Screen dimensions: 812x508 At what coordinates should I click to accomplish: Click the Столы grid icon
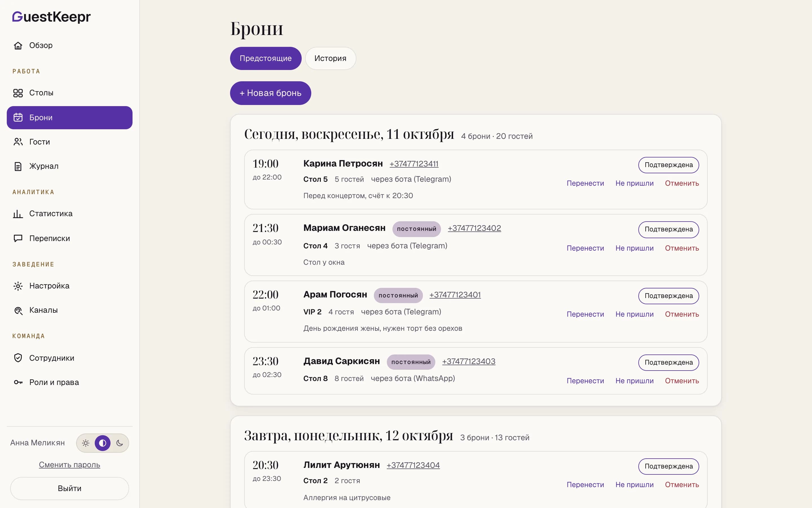18,93
